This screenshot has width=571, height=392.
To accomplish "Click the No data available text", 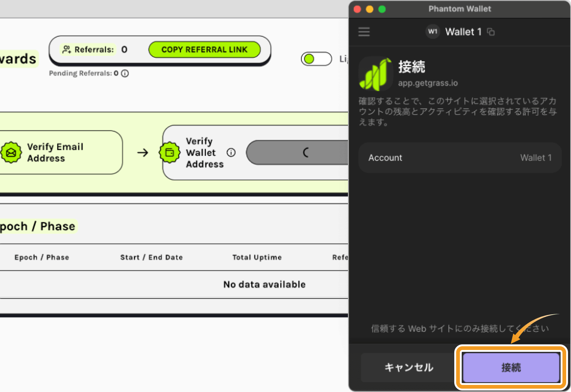I will (x=264, y=285).
